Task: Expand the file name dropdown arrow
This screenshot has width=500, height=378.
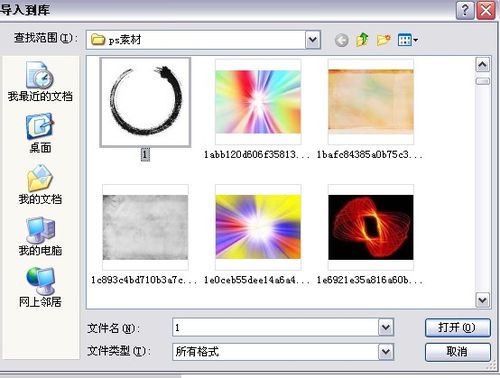Action: pyautogui.click(x=386, y=327)
